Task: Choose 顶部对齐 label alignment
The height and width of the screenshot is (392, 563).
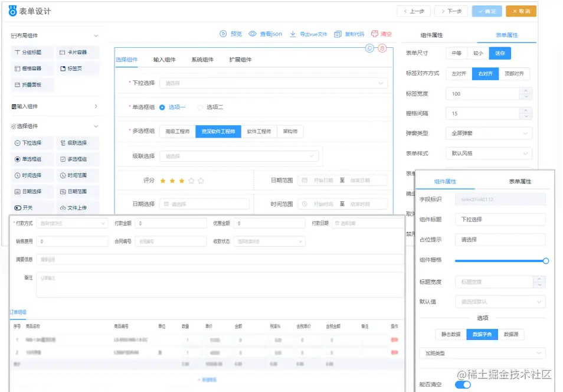Action: pos(514,74)
